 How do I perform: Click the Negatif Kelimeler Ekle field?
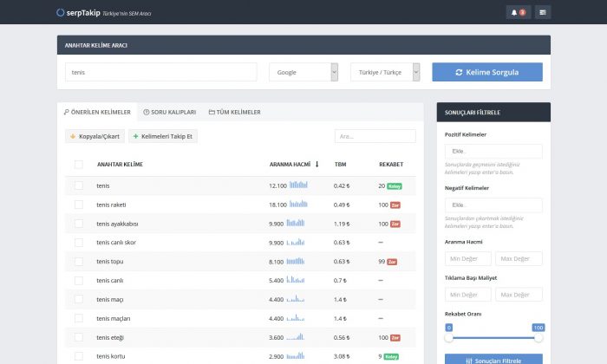coord(493,205)
